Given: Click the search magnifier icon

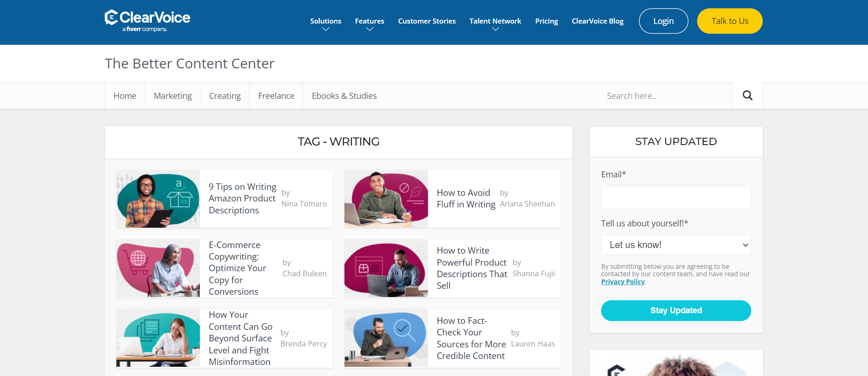Looking at the screenshot, I should click(747, 96).
